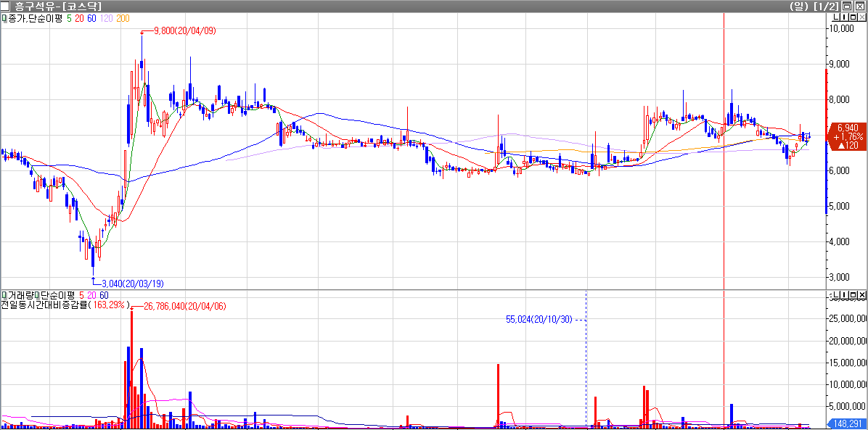Click the 55,024(20/10/30) volume annotation
The image size is (868, 430).
pyautogui.click(x=540, y=319)
